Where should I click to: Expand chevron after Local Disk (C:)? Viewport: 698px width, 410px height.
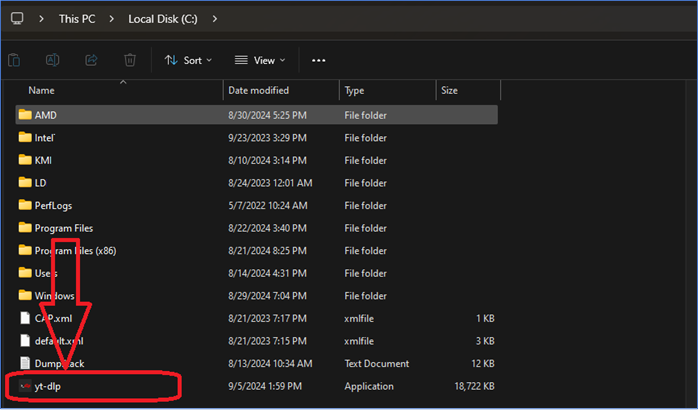pos(214,19)
